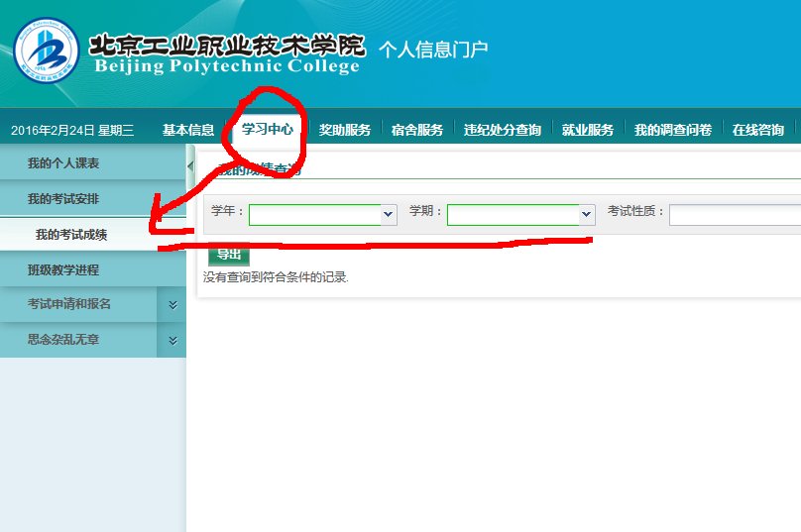Select 我的考试安排 in the sidebar
The width and height of the screenshot is (801, 532).
93,198
